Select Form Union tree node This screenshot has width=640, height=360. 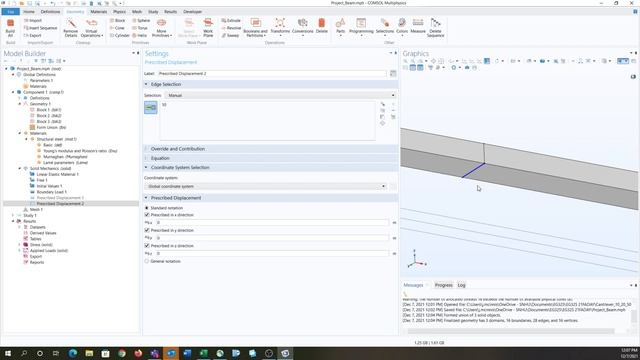pos(51,127)
